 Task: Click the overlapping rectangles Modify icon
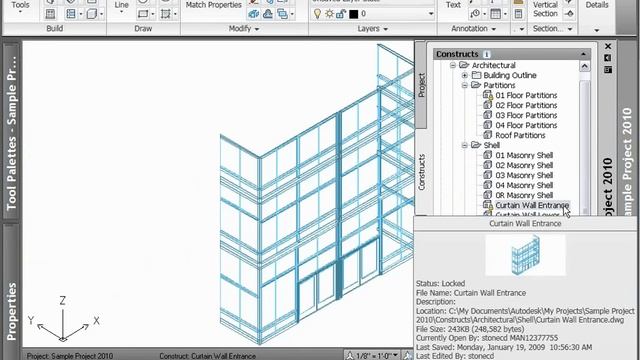tap(282, 14)
